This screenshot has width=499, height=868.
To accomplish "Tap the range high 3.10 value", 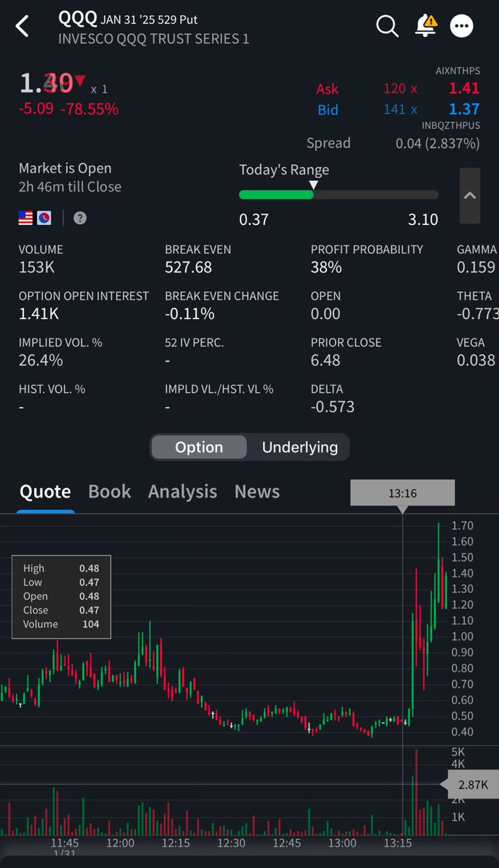I will click(x=423, y=219).
